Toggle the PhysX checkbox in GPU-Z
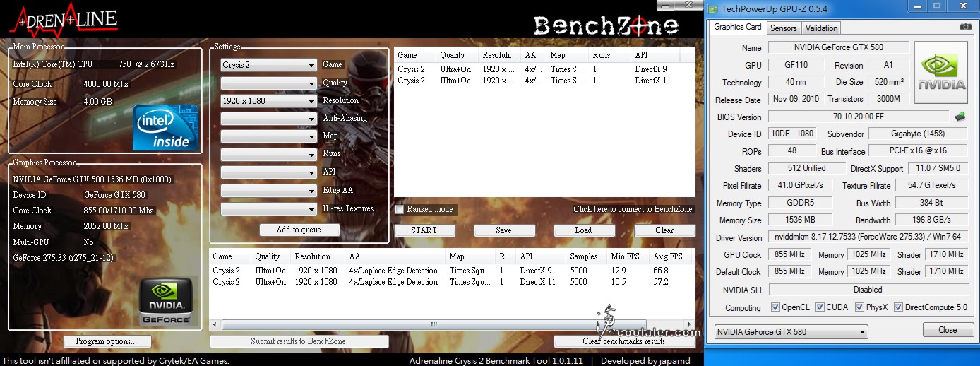The image size is (980, 366). 859,307
